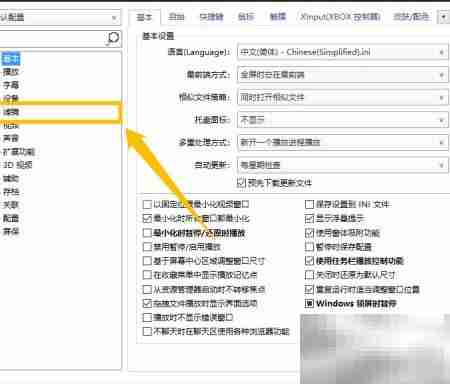Enable 暂停时保存配置 checkbox

309,247
